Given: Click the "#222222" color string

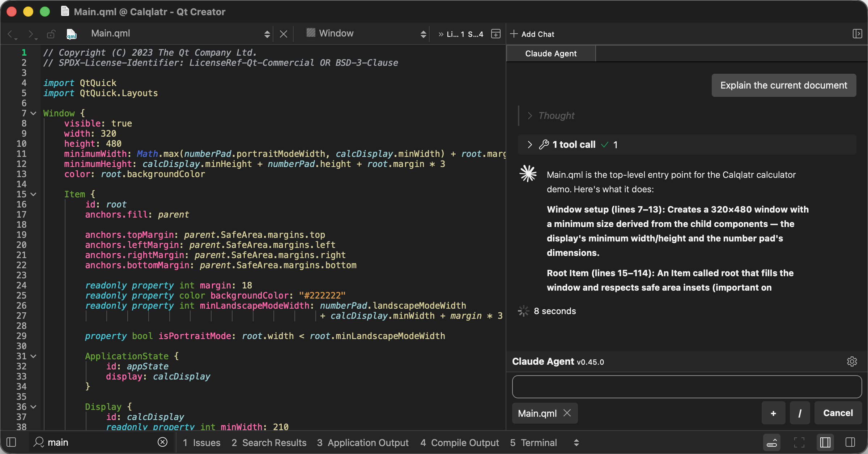Looking at the screenshot, I should click(x=322, y=295).
